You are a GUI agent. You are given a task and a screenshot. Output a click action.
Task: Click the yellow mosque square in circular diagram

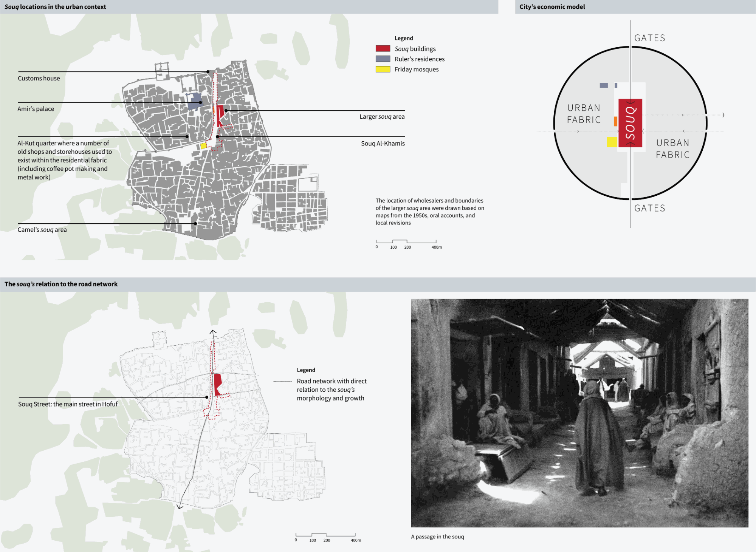[612, 142]
